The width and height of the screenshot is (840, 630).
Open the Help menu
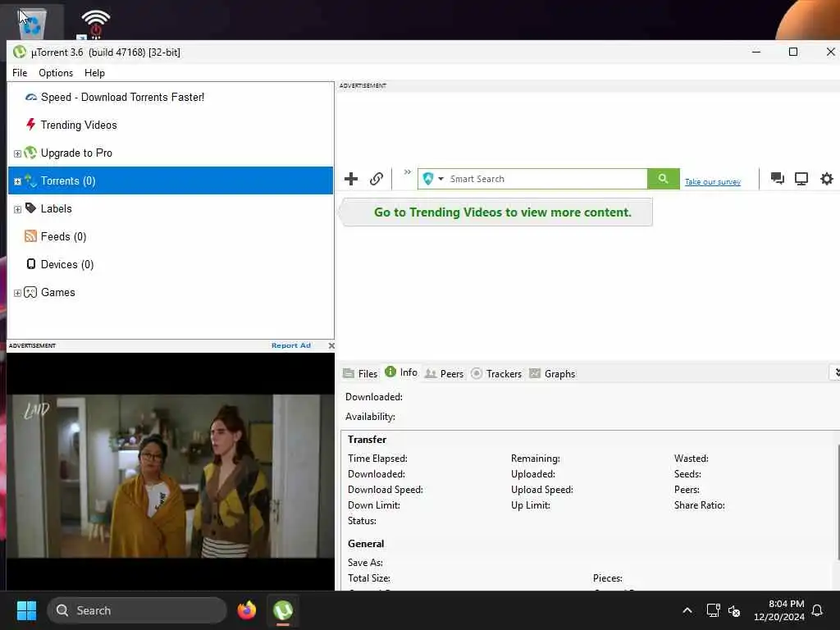pyautogui.click(x=95, y=73)
